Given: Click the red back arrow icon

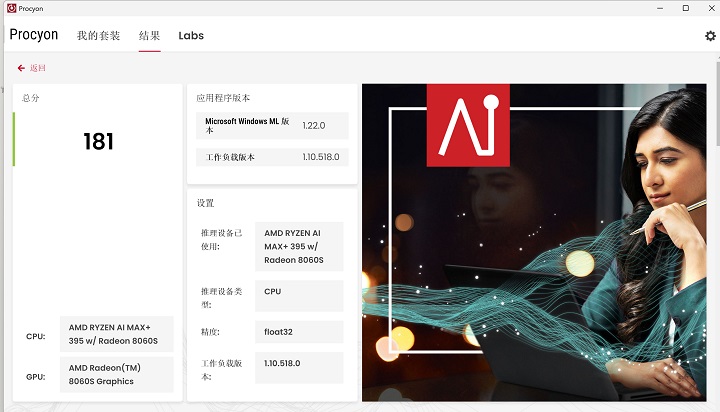Looking at the screenshot, I should click(21, 68).
